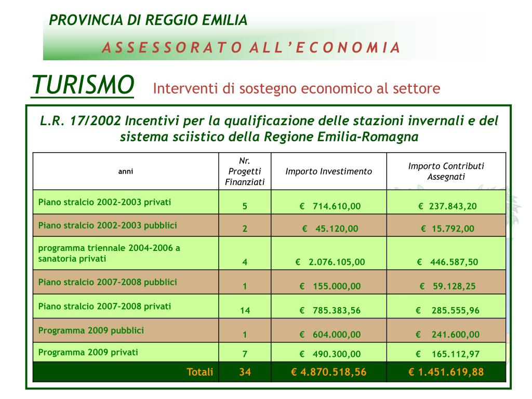Click project count '2' for 2002-2003 pubblici
This screenshot has height=399, width=532.
(x=245, y=229)
